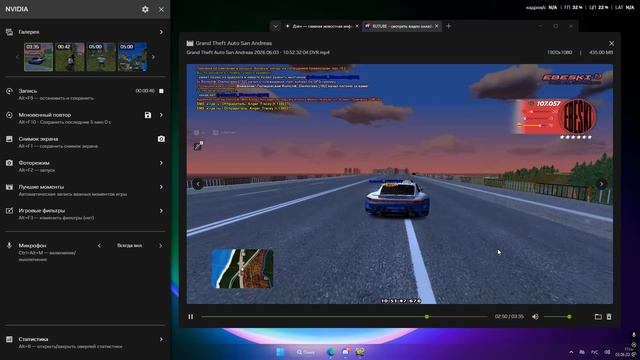Click the Лучшие моменты highlights icon
Screen dimensions: 640x360
[x=9, y=187]
